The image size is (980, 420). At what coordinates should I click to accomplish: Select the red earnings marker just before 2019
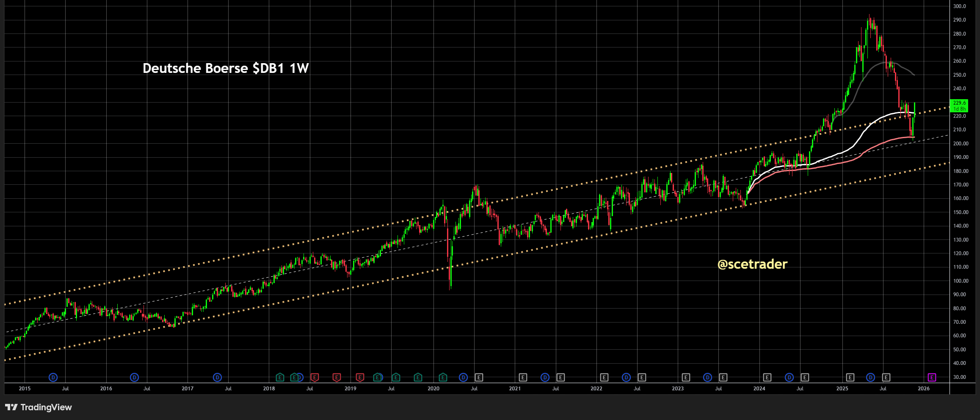point(337,377)
